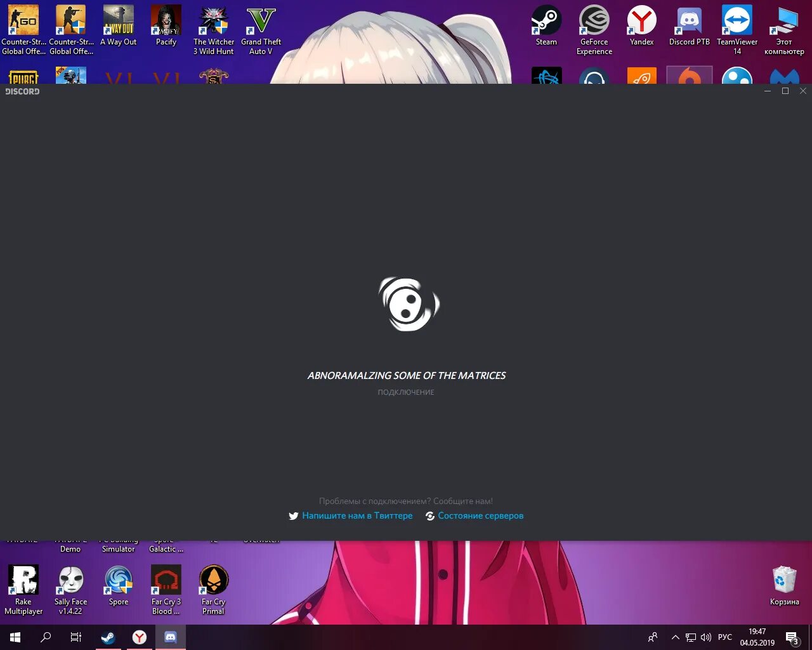Switch to Steam in the taskbar
This screenshot has width=812, height=650.
[108, 637]
